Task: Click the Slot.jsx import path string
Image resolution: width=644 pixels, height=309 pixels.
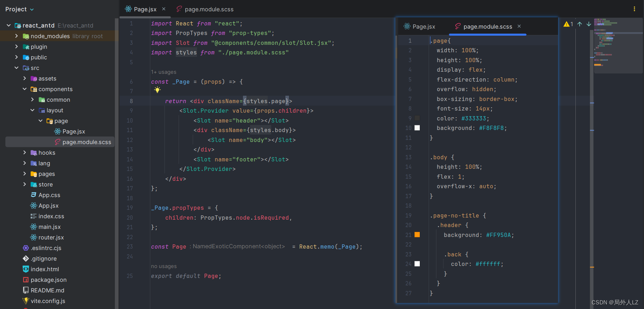Action: point(271,43)
